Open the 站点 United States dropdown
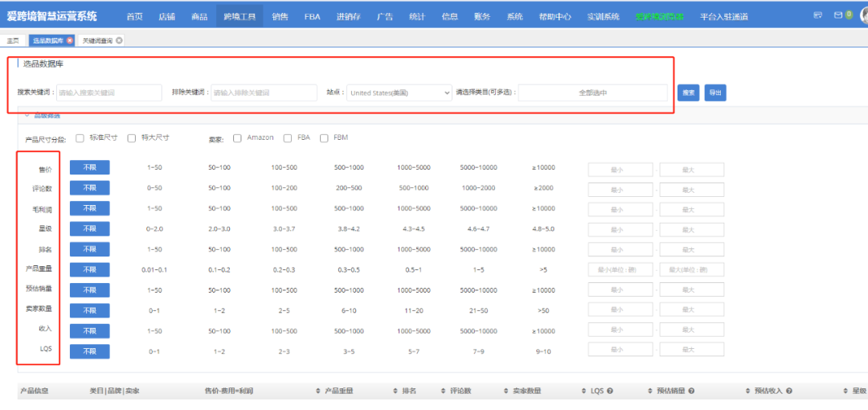 click(399, 93)
